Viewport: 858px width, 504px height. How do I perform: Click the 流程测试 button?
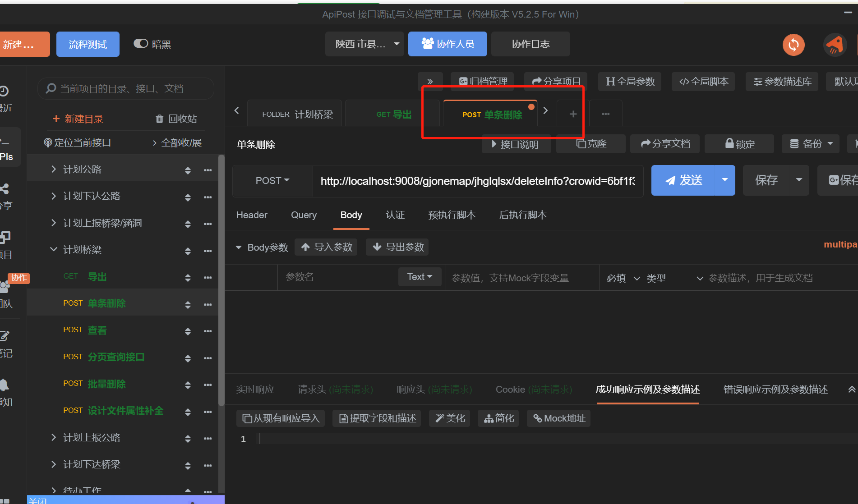(88, 44)
